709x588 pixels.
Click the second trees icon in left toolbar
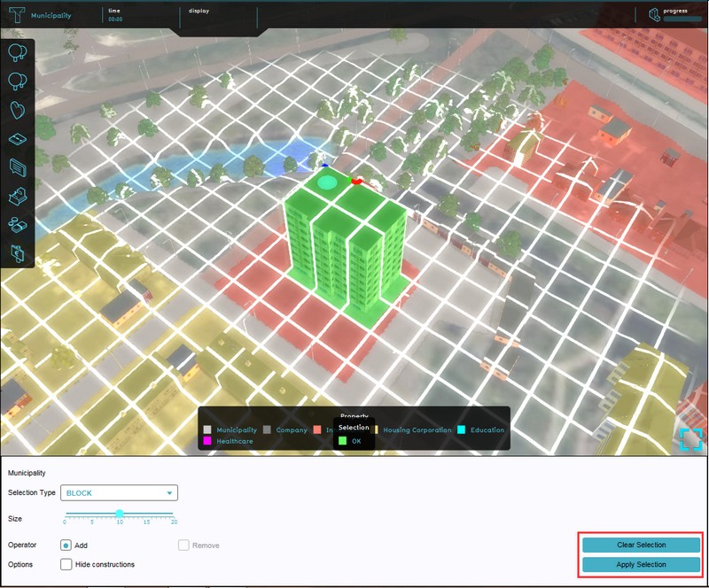[17, 81]
